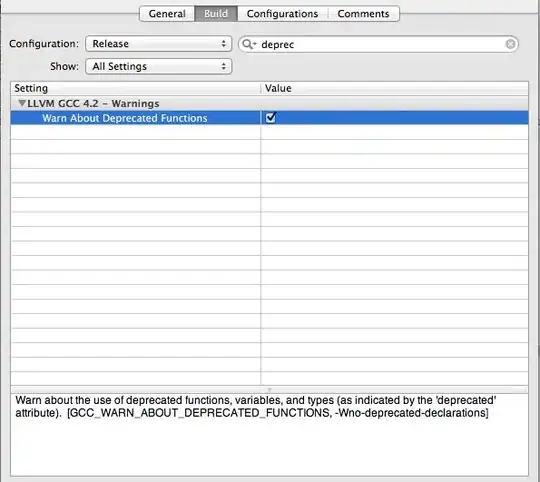
Task: Open the Configuration Release dropdown
Action: [158, 44]
